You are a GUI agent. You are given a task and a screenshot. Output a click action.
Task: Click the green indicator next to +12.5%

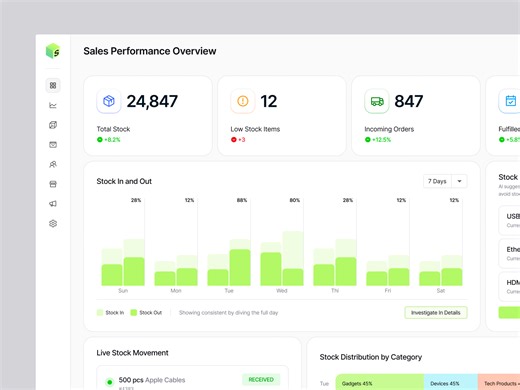(368, 140)
